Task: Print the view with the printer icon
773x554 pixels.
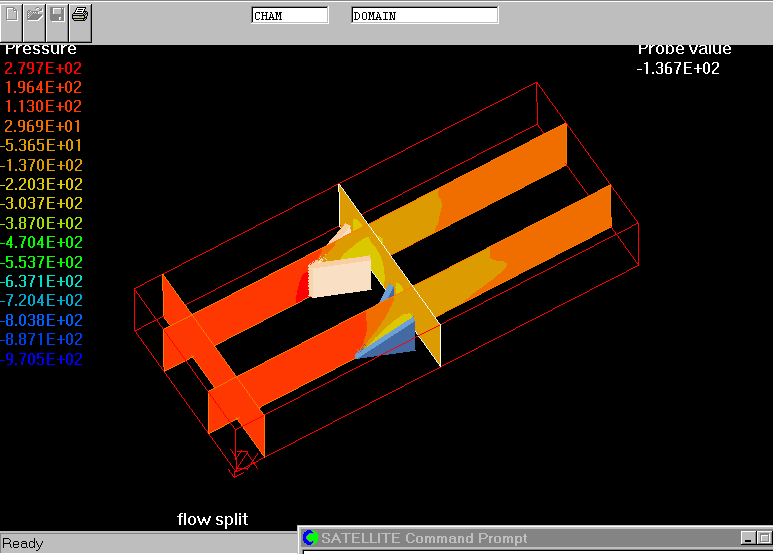Action: [x=81, y=15]
